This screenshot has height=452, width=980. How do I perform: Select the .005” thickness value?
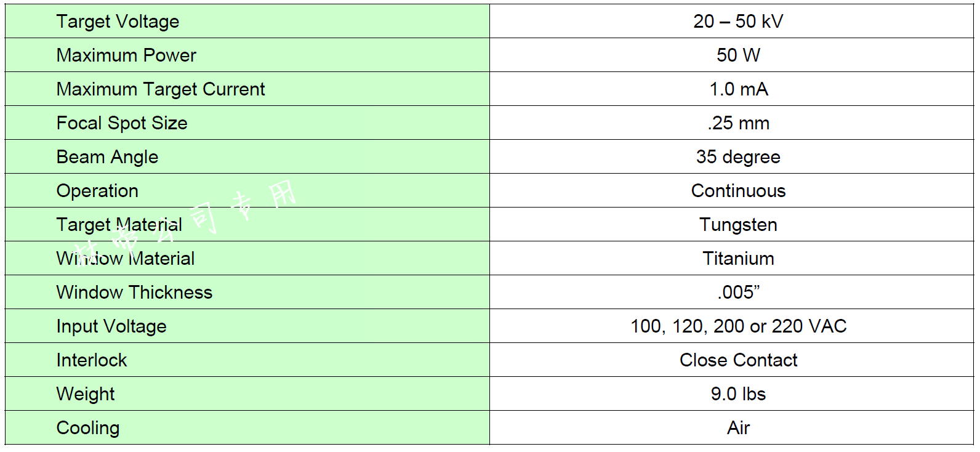[x=738, y=293]
